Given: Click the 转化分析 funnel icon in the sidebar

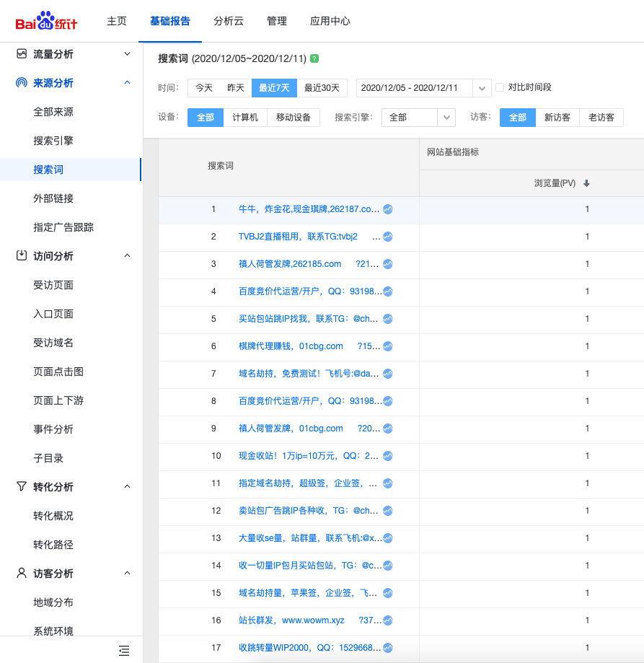Looking at the screenshot, I should (x=22, y=487).
